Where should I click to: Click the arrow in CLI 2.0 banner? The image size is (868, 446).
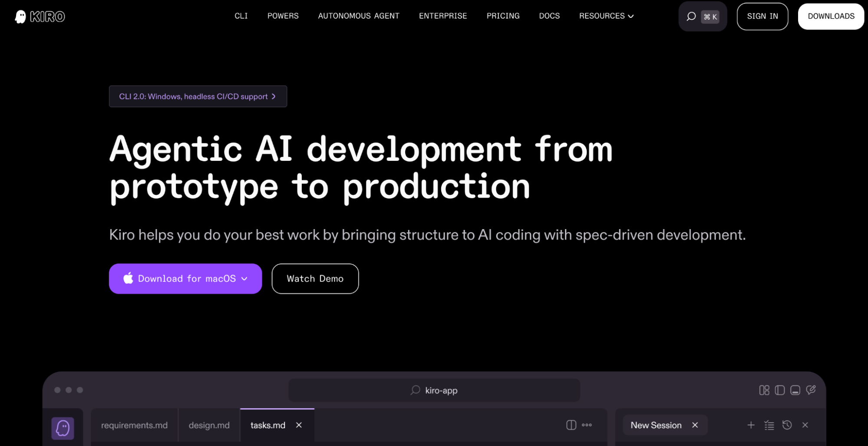[x=274, y=96]
